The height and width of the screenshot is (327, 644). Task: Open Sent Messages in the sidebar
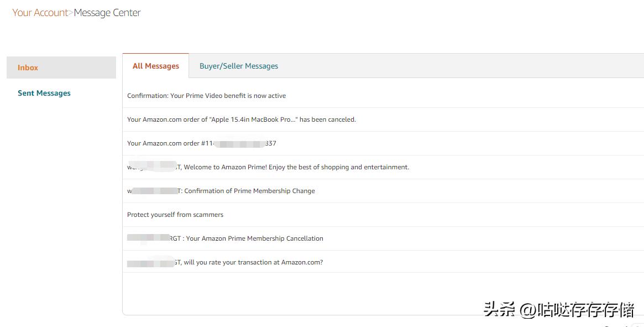coord(44,93)
